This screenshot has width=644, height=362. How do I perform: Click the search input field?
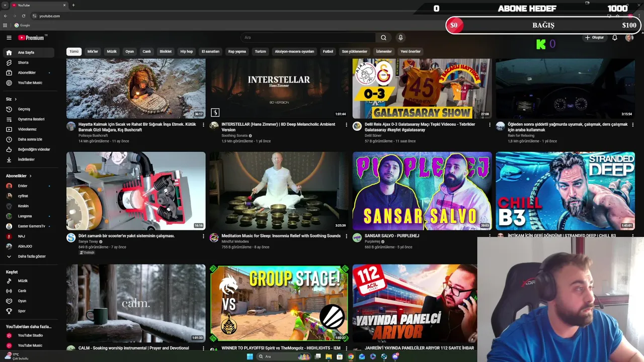tap(308, 38)
